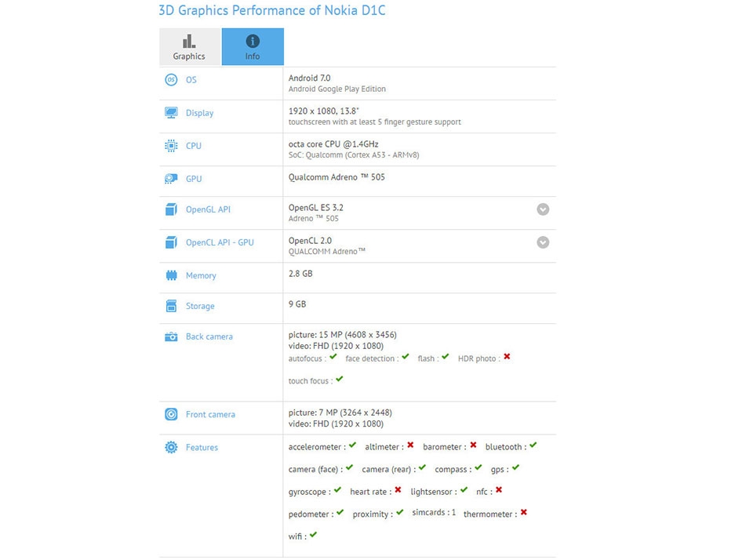This screenshot has height=560, width=753.
Task: Click the Back camera icon
Action: click(171, 336)
